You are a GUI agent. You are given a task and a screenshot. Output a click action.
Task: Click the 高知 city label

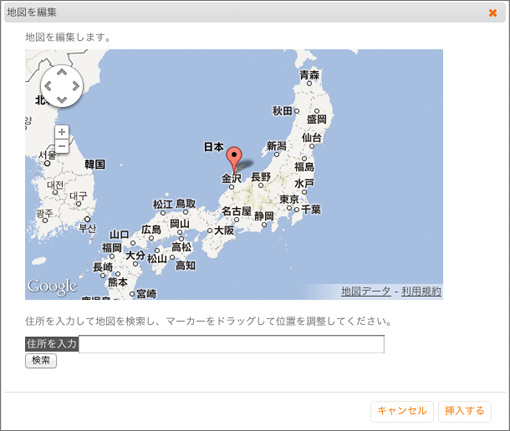coord(186,265)
